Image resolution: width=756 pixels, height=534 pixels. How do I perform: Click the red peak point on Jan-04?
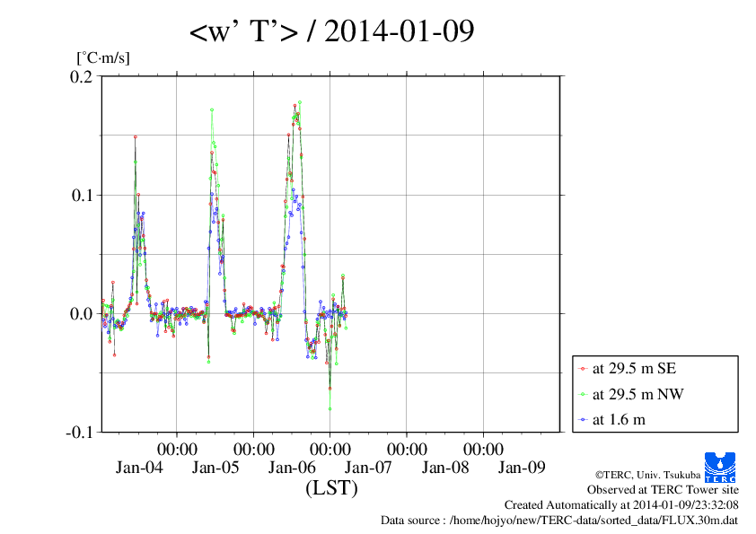point(136,137)
